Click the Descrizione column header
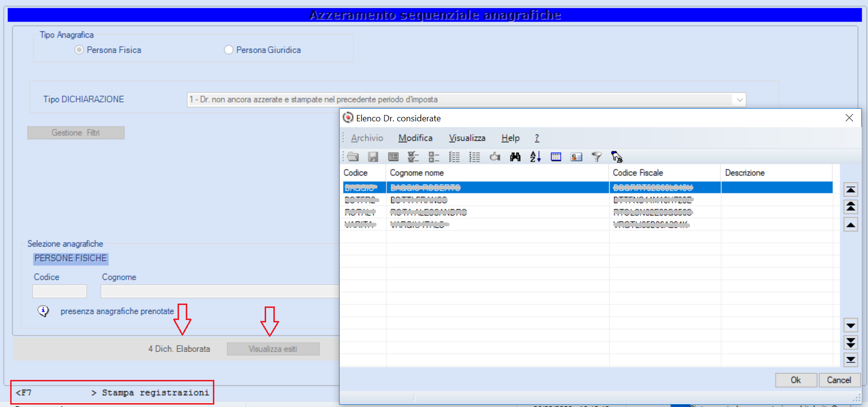The width and height of the screenshot is (868, 407). point(777,173)
